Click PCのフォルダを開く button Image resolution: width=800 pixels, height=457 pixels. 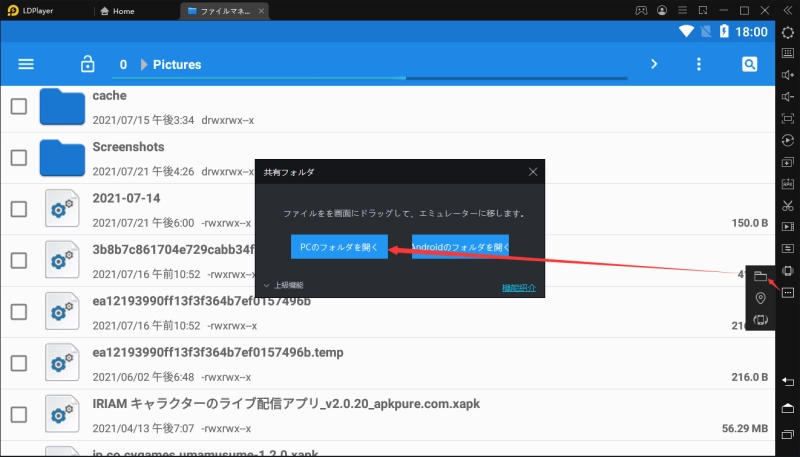pos(339,247)
